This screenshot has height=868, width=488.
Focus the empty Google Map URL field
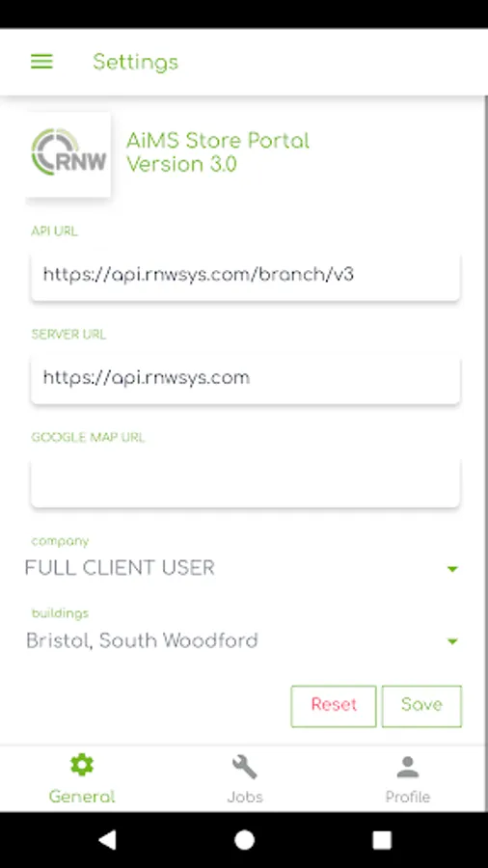point(245,482)
